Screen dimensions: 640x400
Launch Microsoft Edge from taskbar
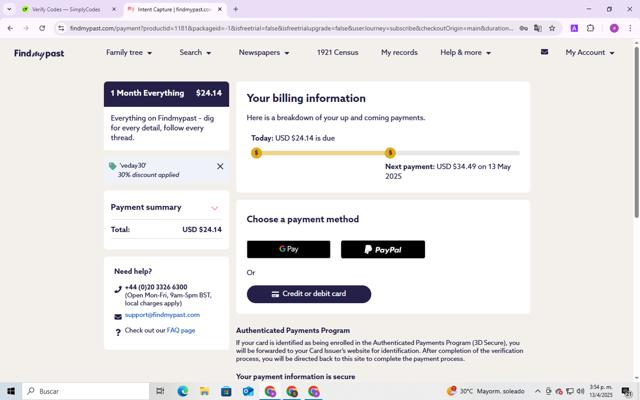point(182,391)
